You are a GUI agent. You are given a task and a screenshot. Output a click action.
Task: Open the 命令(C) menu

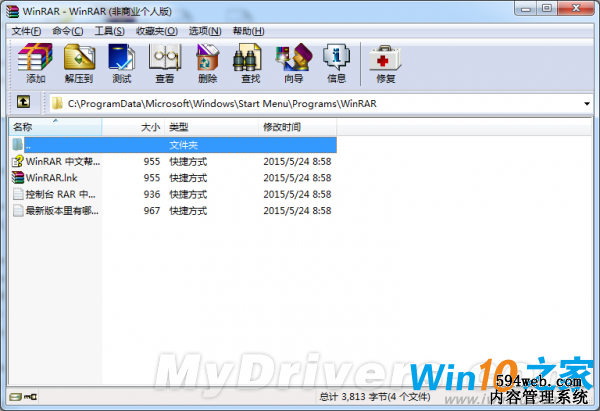coord(68,31)
